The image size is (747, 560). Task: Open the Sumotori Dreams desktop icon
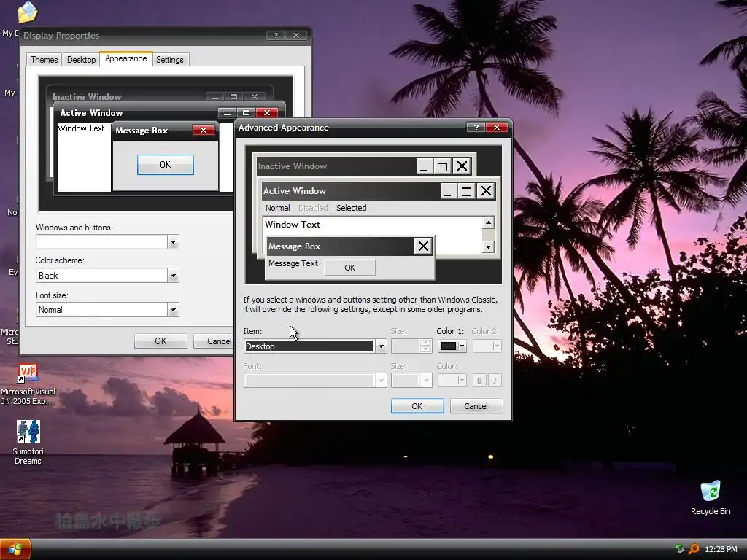(x=28, y=443)
